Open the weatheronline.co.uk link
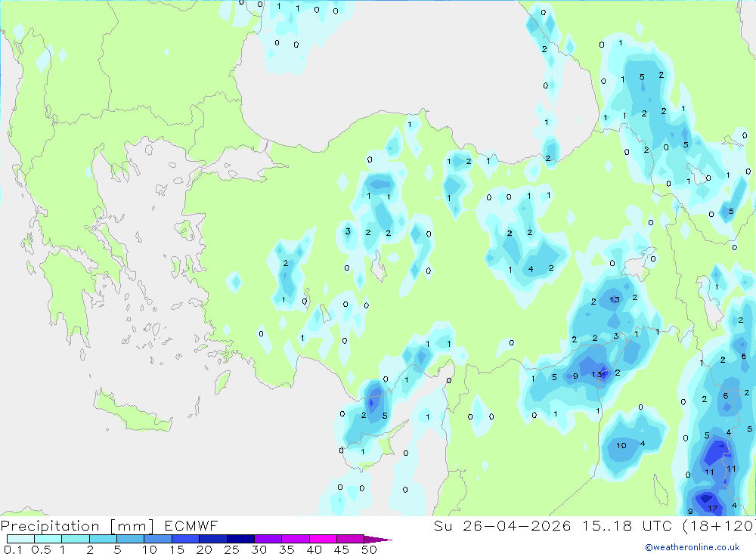Viewport: 756px width, 554px height. pyautogui.click(x=692, y=547)
